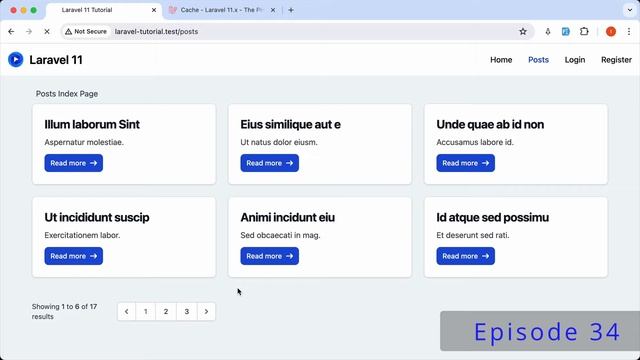Open the blue extension icon in toolbar

pos(566,31)
